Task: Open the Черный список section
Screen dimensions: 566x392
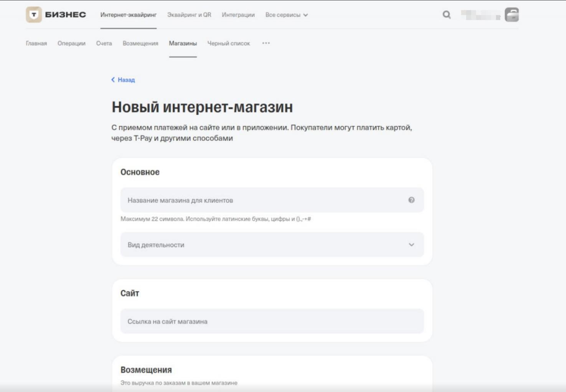Action: pyautogui.click(x=229, y=43)
